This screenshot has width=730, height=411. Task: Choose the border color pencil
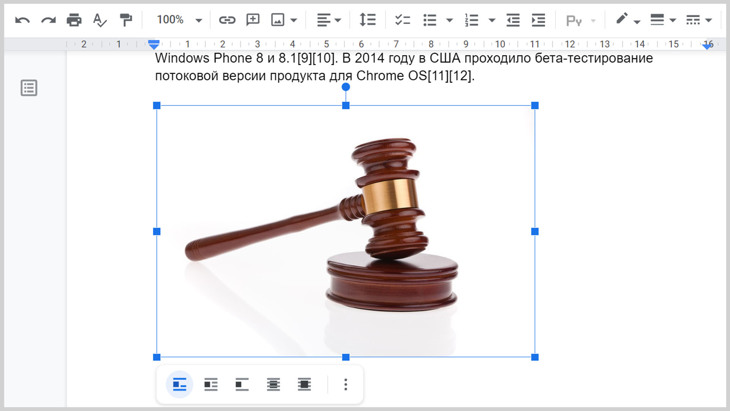[622, 19]
